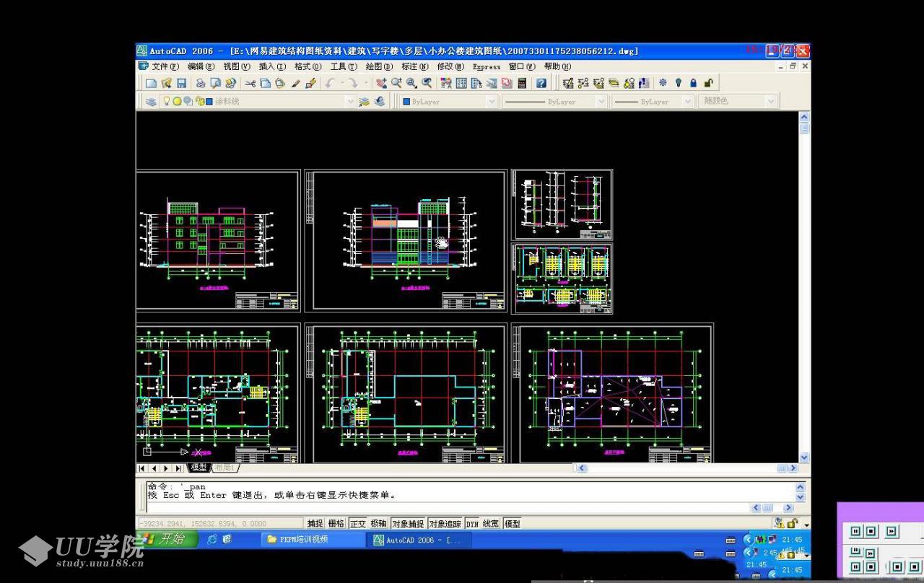The height and width of the screenshot is (583, 924).
Task: Open the Layer Properties Manager icon
Action: pyautogui.click(x=151, y=102)
